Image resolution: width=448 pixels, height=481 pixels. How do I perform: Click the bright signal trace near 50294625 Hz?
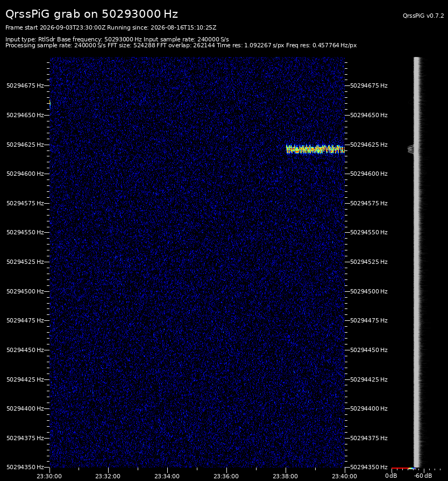(315, 149)
